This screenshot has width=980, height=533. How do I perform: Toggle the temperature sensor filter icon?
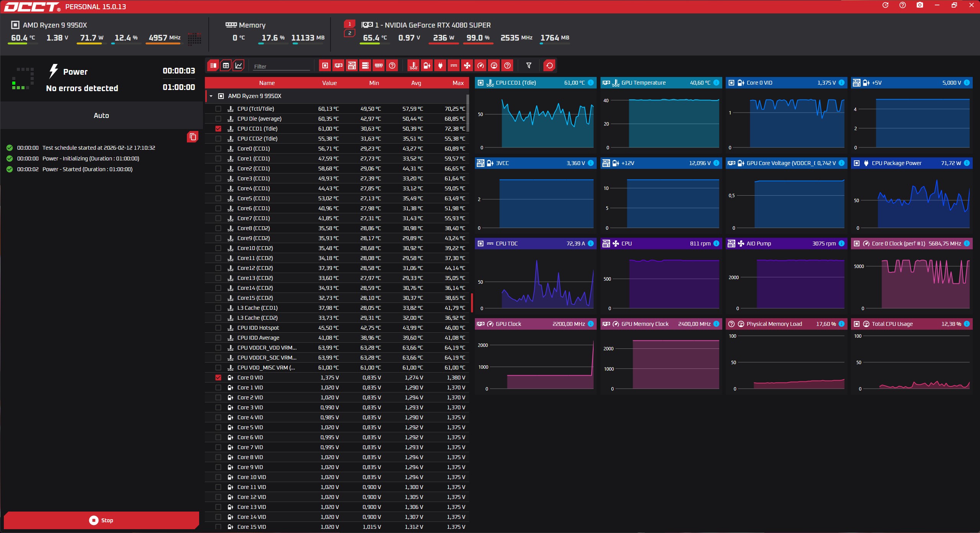click(413, 65)
